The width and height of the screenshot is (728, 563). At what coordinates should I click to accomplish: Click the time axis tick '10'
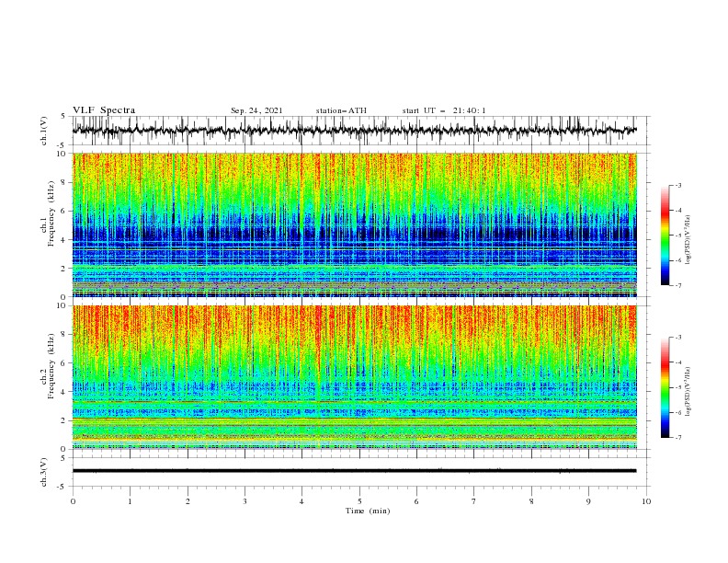click(x=646, y=501)
